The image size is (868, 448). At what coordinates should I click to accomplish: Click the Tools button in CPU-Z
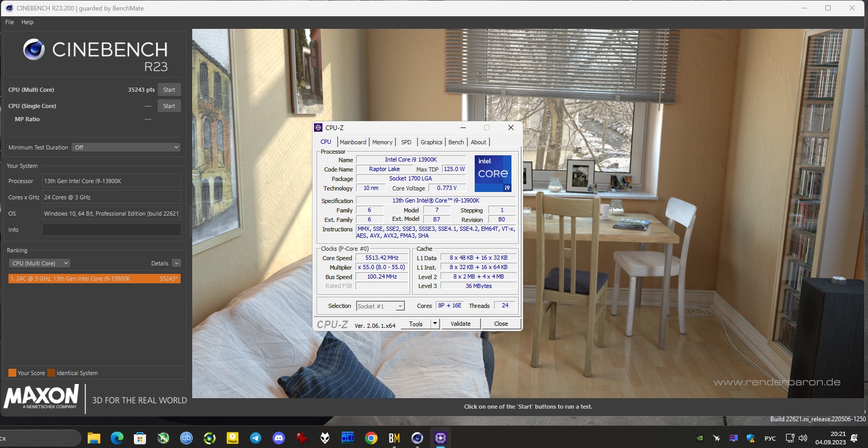(x=416, y=324)
